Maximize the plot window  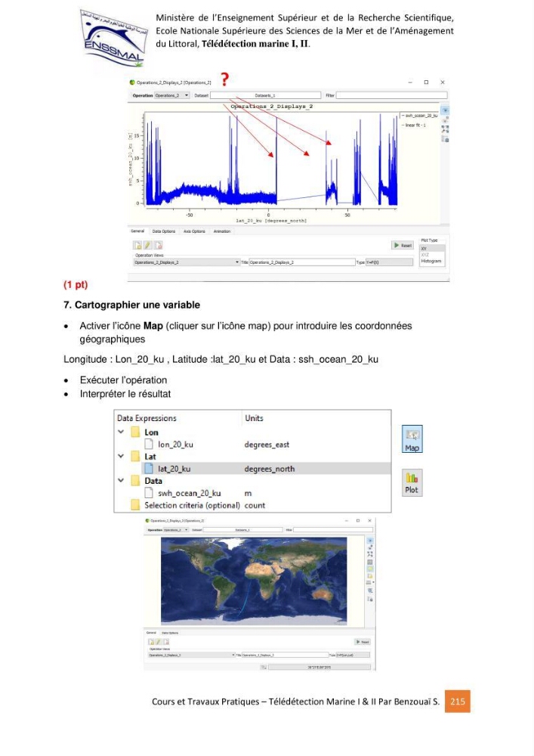[426, 82]
